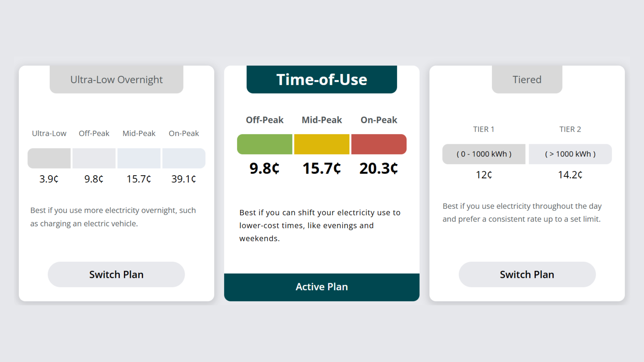Click the Tier 2 14.2¢ rate value
This screenshot has width=644, height=362.
(x=570, y=175)
